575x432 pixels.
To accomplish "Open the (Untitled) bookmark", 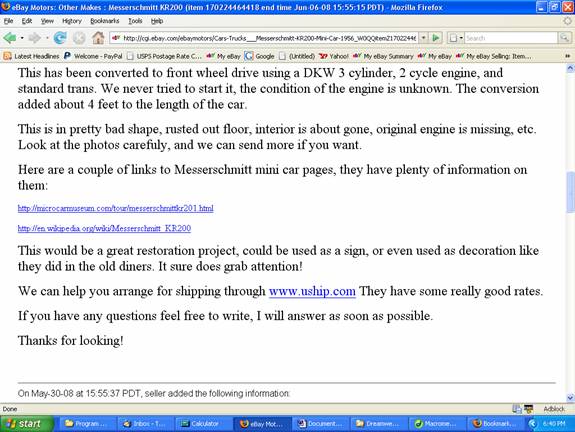I will pos(297,56).
